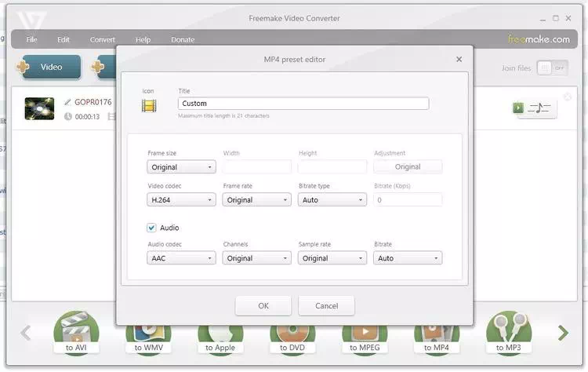
Task: Click the to AVI format icon
Action: [x=76, y=332]
